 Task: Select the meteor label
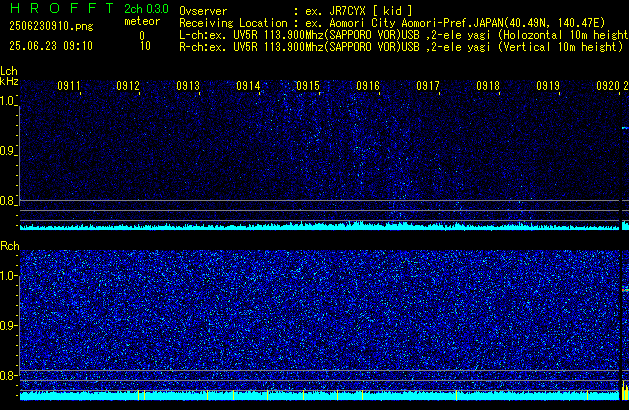pos(142,21)
